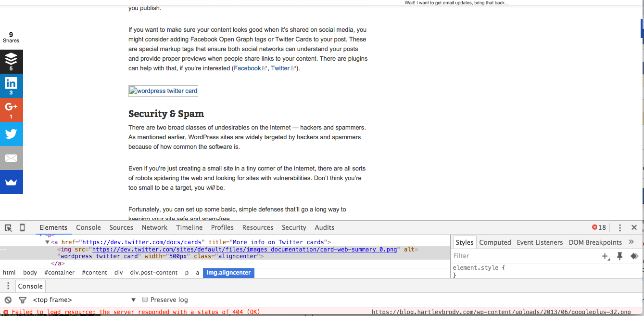Screen dimensions: 644x316
Task: Open the console filter funnel
Action: [x=22, y=300]
